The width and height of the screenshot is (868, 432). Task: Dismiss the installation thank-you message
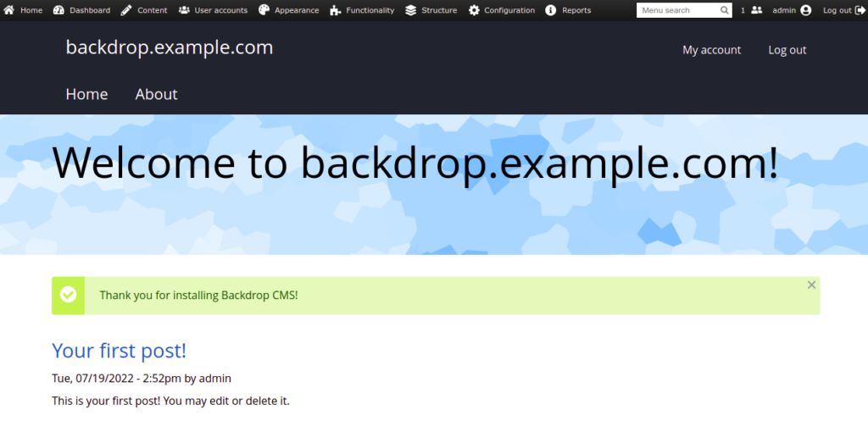point(811,285)
